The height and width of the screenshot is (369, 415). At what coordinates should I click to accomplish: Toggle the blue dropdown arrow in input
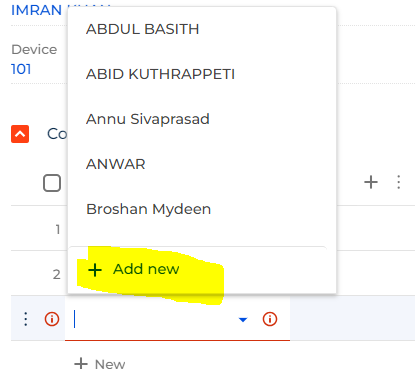(x=243, y=320)
